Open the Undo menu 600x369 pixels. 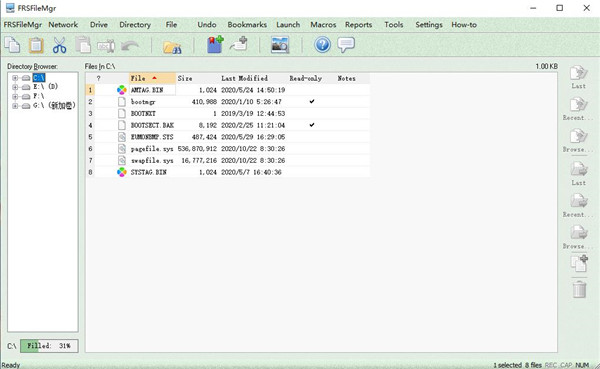tap(207, 25)
